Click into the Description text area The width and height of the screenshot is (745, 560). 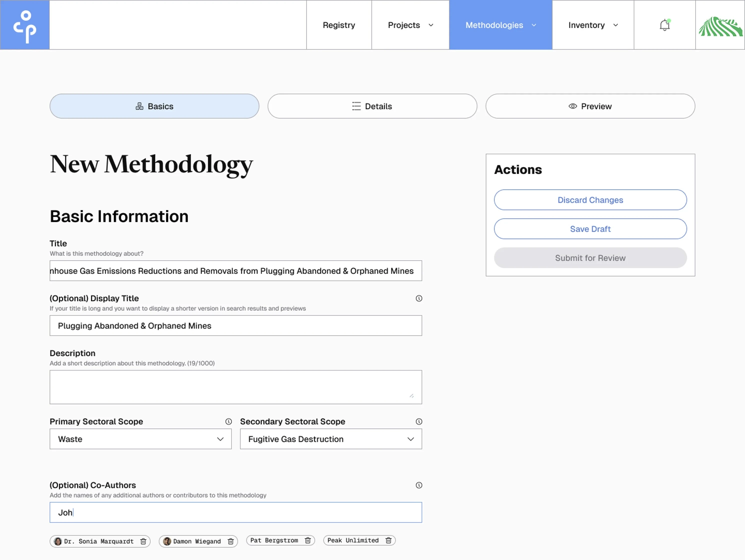pos(235,387)
